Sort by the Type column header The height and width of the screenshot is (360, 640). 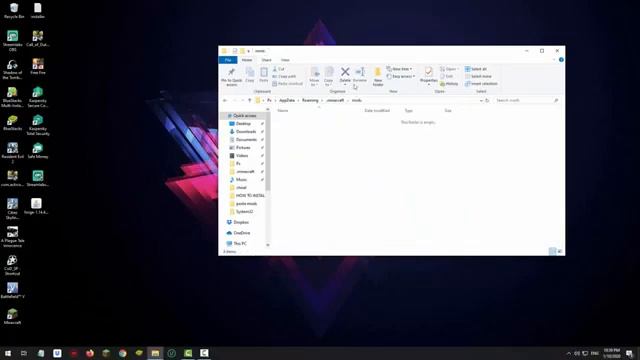pyautogui.click(x=409, y=111)
